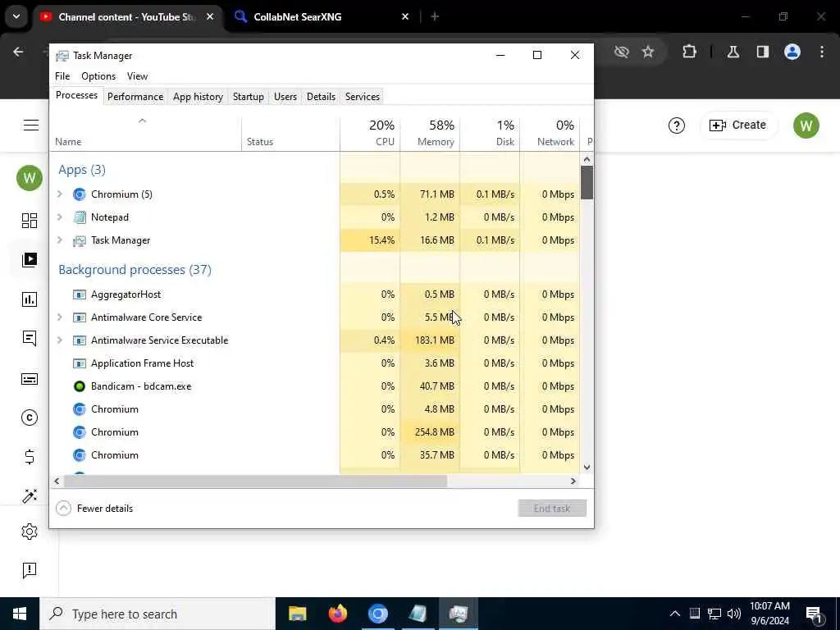Select the AggregatorHost process row
The image size is (840, 630).
coord(315,294)
